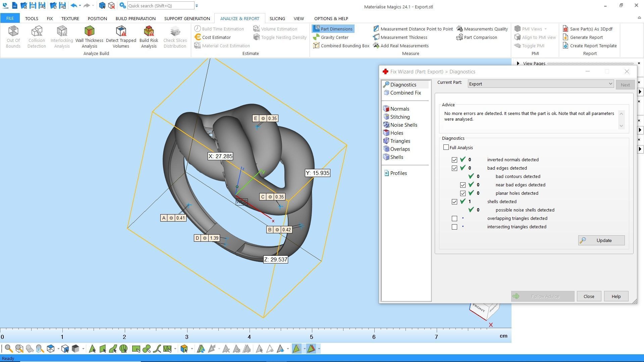The width and height of the screenshot is (644, 362).
Task: Toggle planar holes detected checkbox
Action: 463,193
